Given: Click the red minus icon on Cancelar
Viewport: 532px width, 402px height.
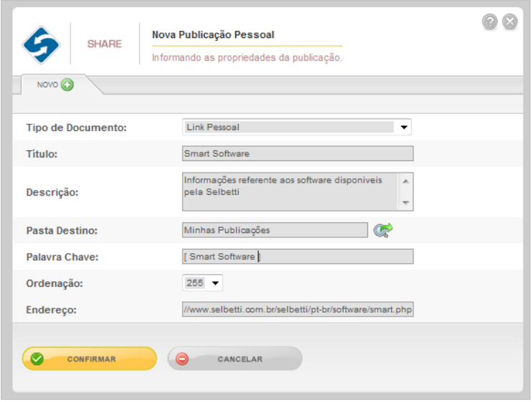Looking at the screenshot, I should pos(182,359).
